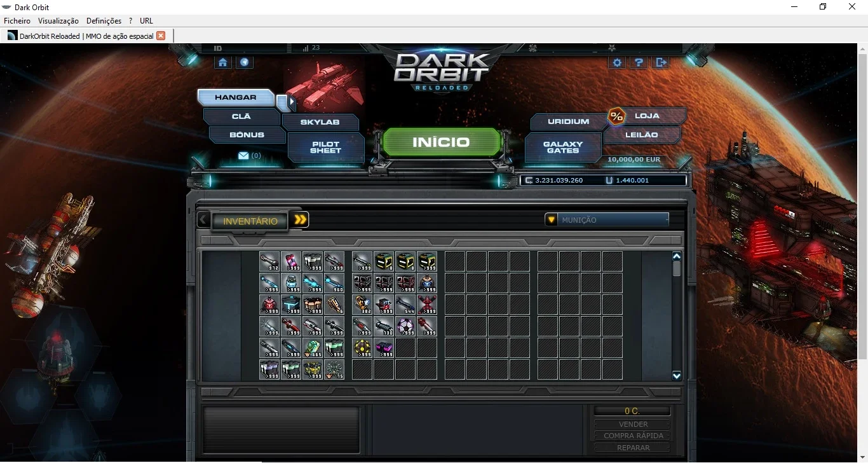
Task: Select the green crystal ammo with quantity 665
Action: (313, 348)
